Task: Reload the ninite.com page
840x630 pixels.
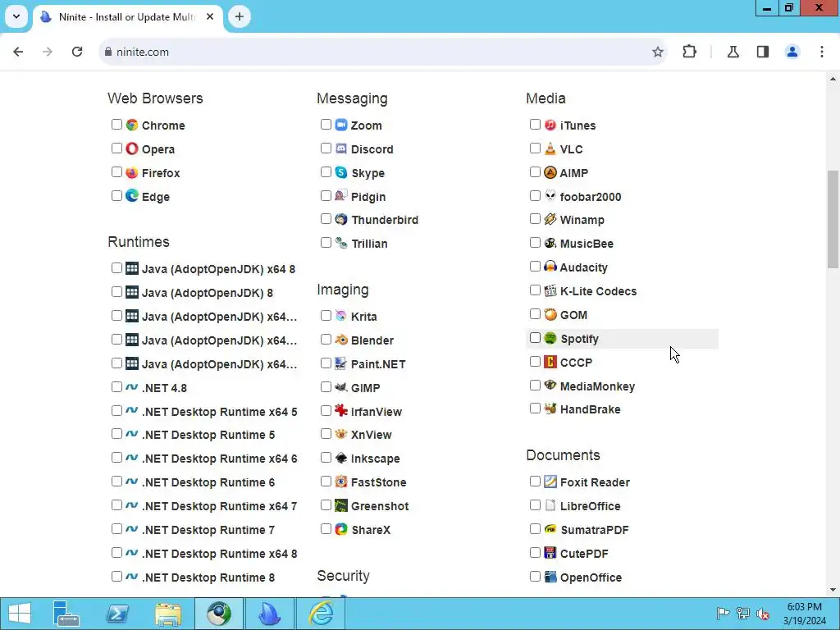Action: coord(77,52)
